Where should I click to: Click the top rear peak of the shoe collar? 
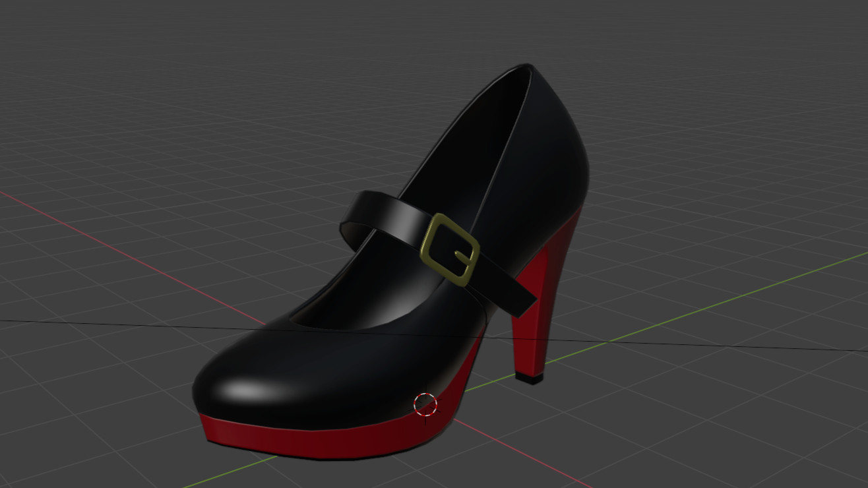(x=526, y=66)
